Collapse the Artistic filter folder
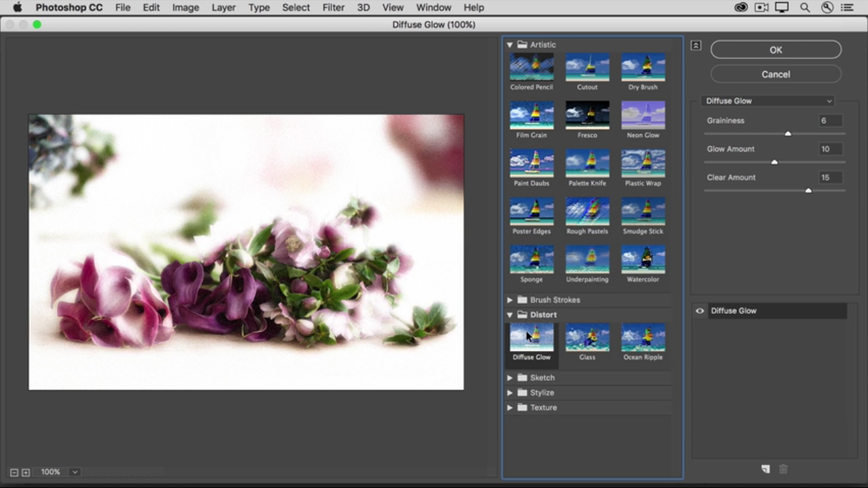 [510, 45]
